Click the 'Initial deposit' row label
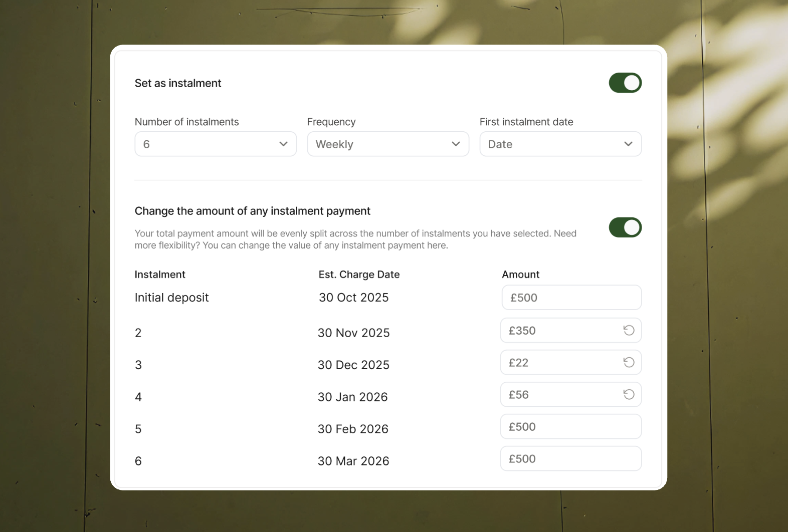 point(171,297)
